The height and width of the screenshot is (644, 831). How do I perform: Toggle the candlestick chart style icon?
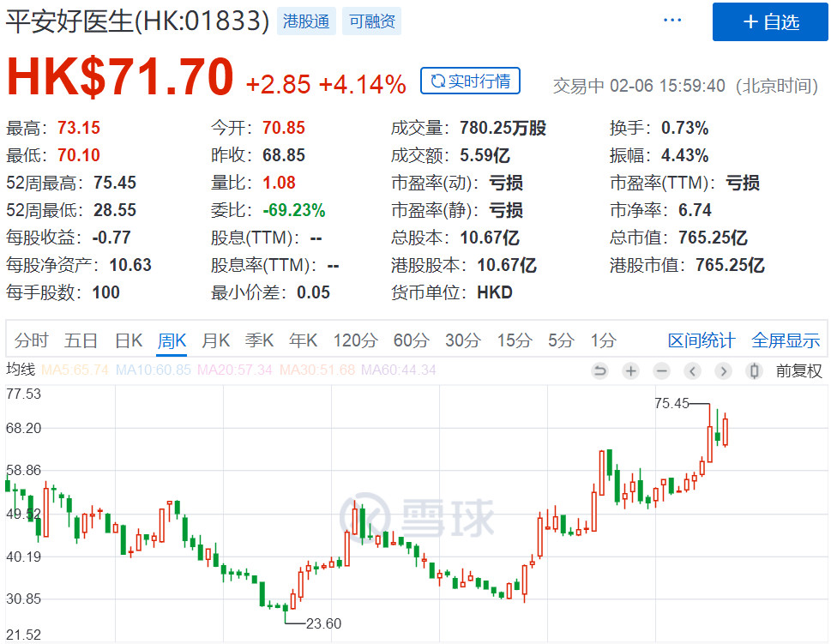click(754, 370)
